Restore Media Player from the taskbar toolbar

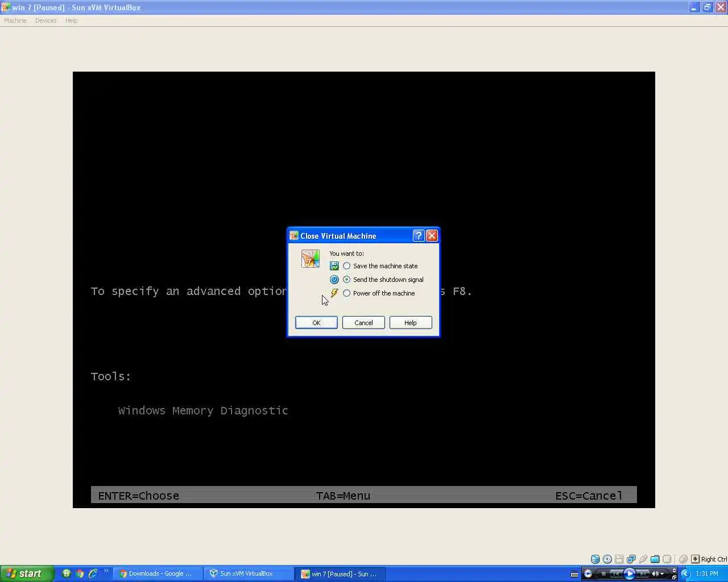(674, 577)
